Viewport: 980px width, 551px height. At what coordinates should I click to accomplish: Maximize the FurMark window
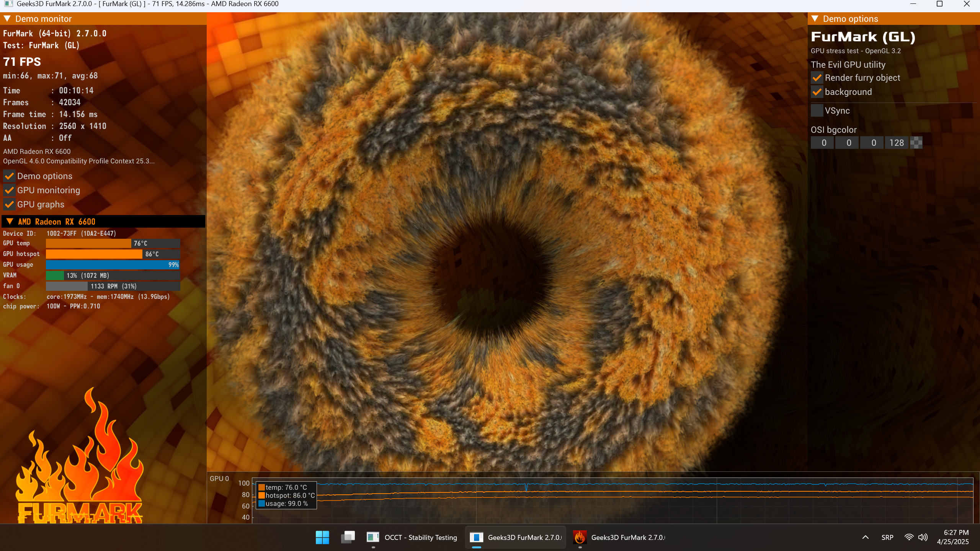(x=939, y=4)
